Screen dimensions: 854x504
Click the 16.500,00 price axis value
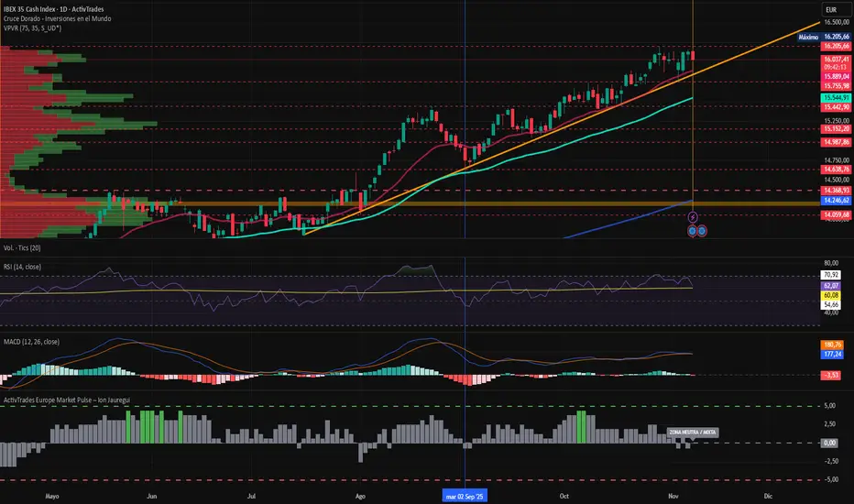tap(837, 22)
